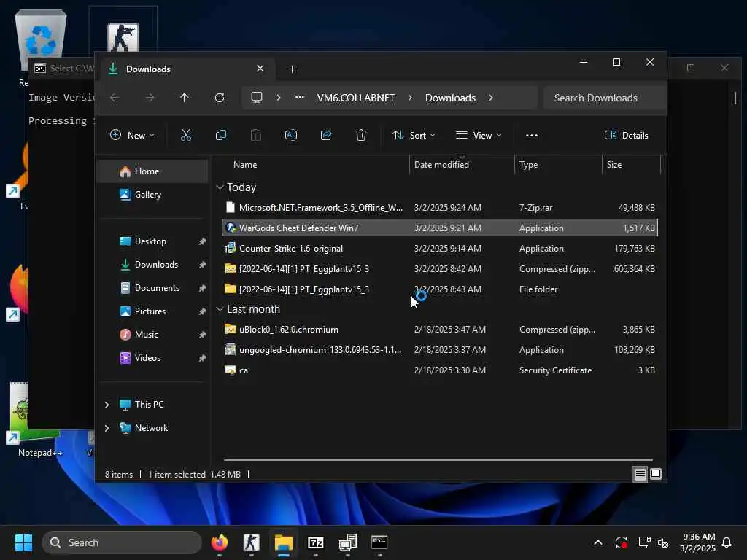Click the address bar ellipsis breadcrumb
Screen dimensions: 747x560
[x=300, y=98]
